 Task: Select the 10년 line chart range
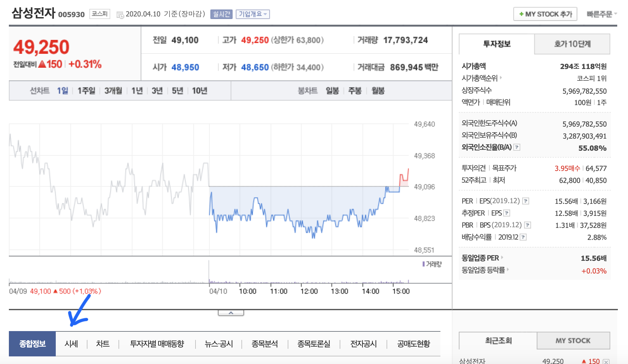click(200, 91)
